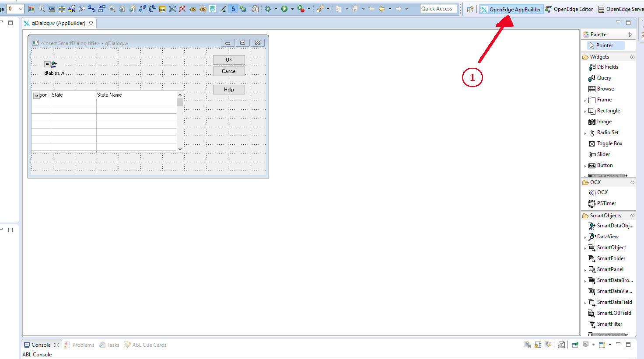The width and height of the screenshot is (644, 359).
Task: Select the SmartFolder palette item
Action: click(x=607, y=258)
